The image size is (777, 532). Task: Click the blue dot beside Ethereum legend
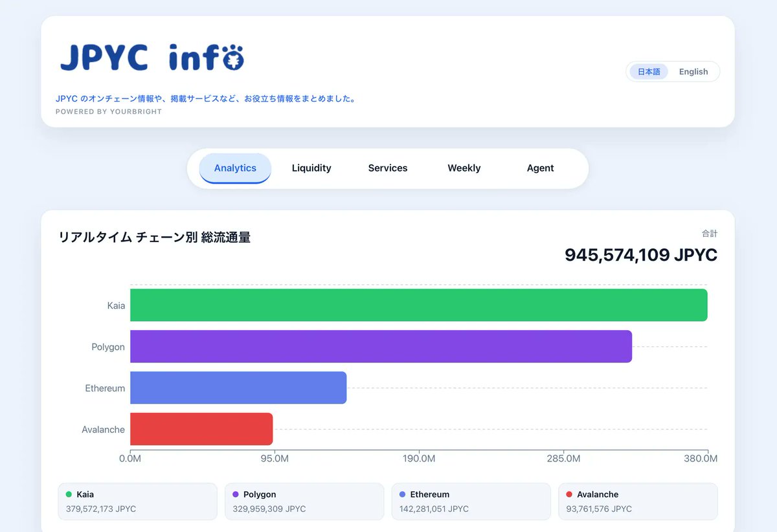click(403, 494)
